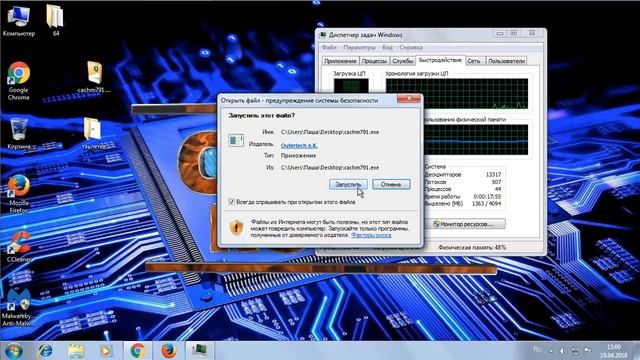
Task: Open Windows Explorer folder in taskbar
Action: (x=76, y=351)
